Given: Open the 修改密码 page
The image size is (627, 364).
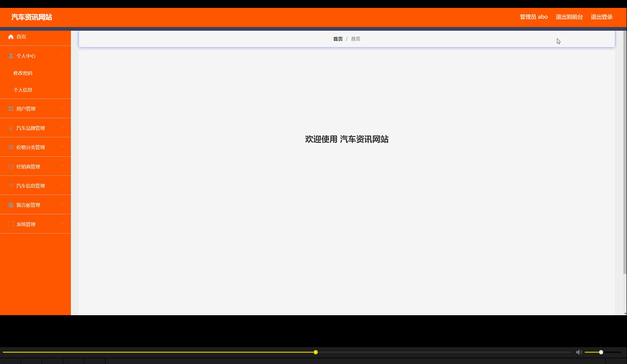Looking at the screenshot, I should point(23,72).
